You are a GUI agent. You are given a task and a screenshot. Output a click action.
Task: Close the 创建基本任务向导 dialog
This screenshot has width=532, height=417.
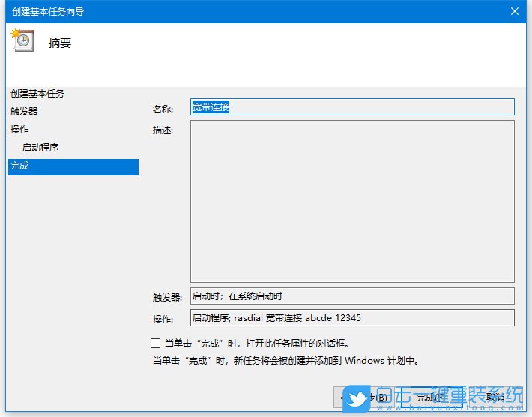point(514,11)
